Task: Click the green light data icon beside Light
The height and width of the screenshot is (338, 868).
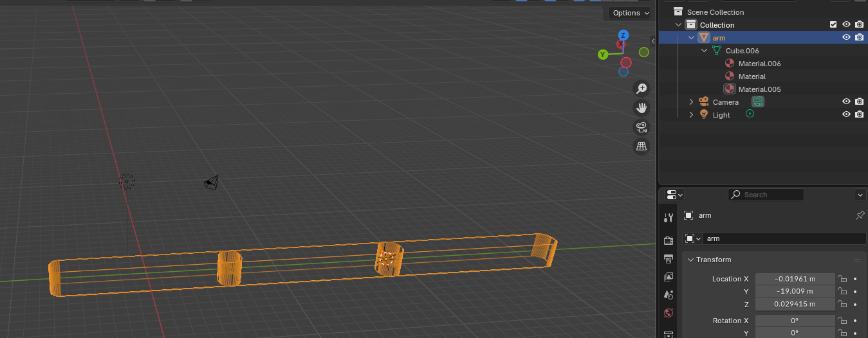Action: (750, 114)
